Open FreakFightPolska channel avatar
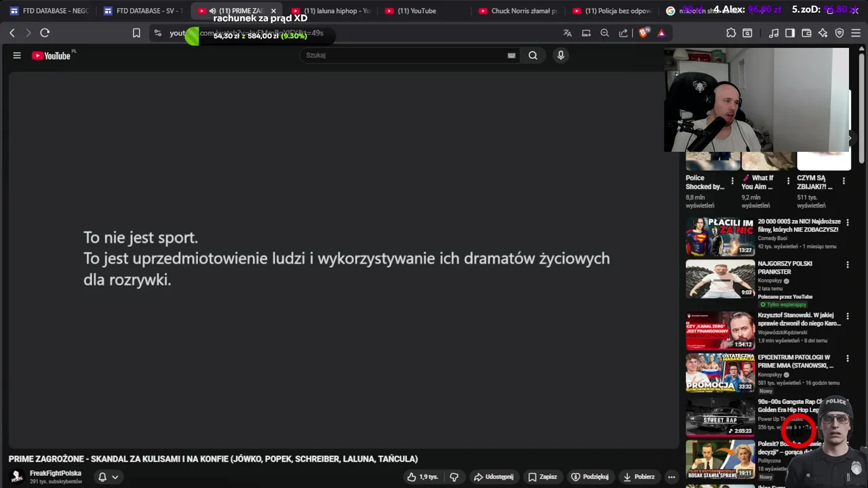The height and width of the screenshot is (488, 868). click(x=17, y=476)
